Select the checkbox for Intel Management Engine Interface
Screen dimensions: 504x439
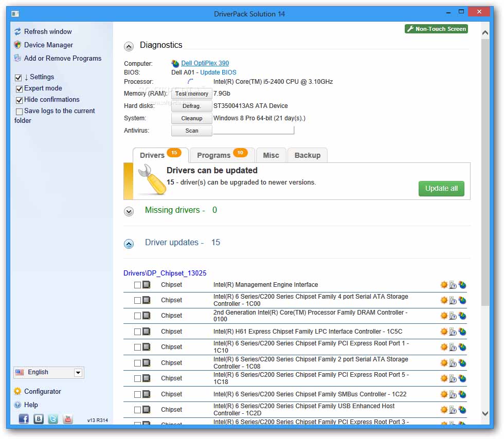tap(138, 284)
